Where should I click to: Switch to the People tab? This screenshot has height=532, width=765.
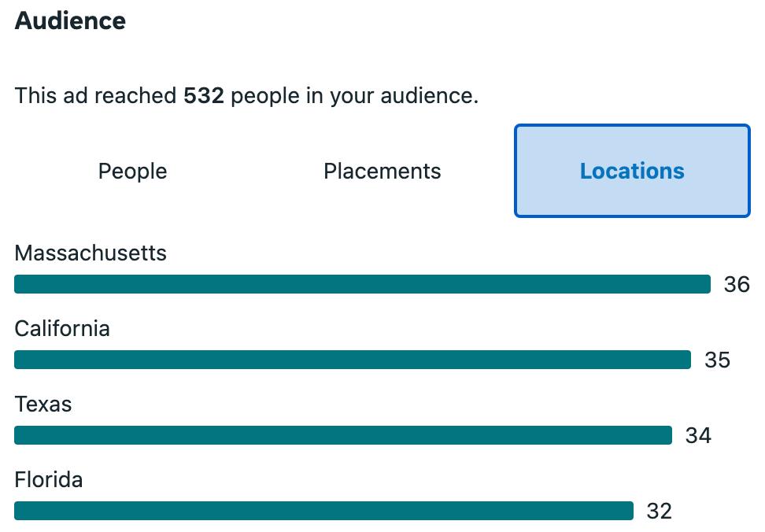pyautogui.click(x=132, y=171)
